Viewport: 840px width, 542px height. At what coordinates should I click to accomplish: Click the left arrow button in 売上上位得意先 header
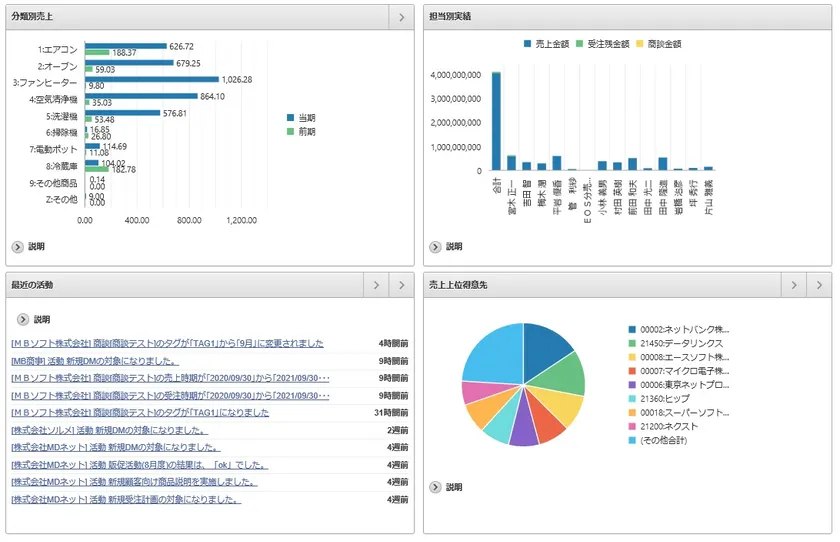793,285
